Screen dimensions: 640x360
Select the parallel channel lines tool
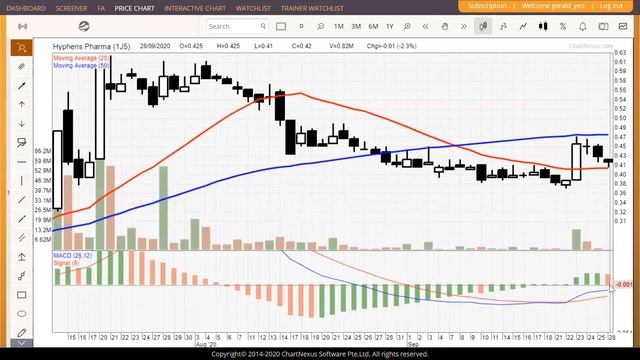pyautogui.click(x=22, y=238)
